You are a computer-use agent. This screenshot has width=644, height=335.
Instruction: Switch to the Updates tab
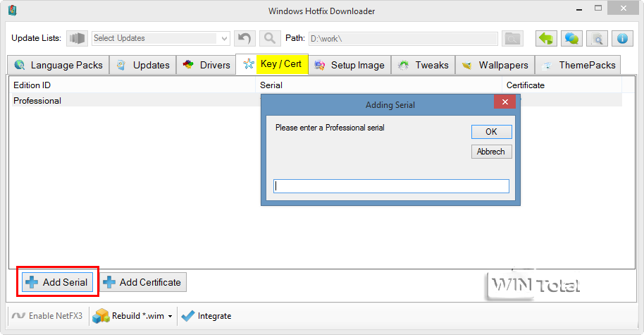(x=143, y=65)
